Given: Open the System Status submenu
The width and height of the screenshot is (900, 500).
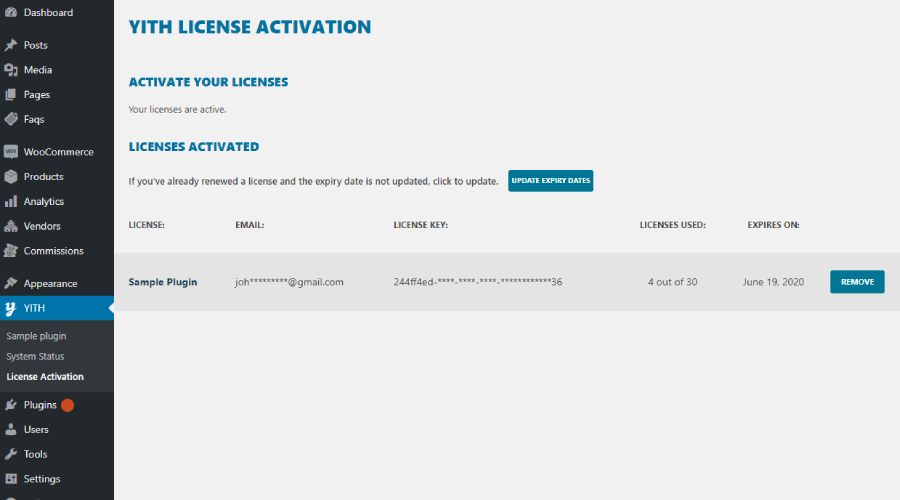Looking at the screenshot, I should [x=35, y=356].
